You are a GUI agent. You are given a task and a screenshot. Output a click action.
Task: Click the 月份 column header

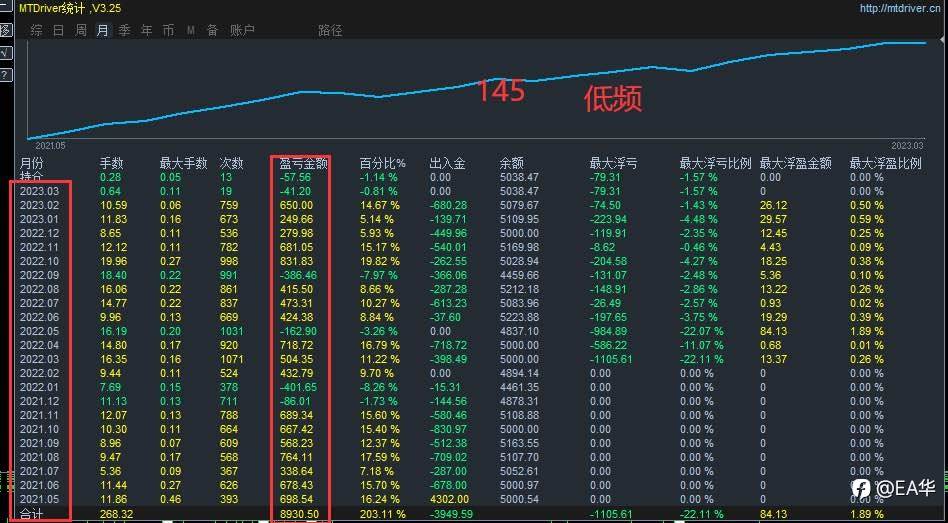pyautogui.click(x=32, y=163)
